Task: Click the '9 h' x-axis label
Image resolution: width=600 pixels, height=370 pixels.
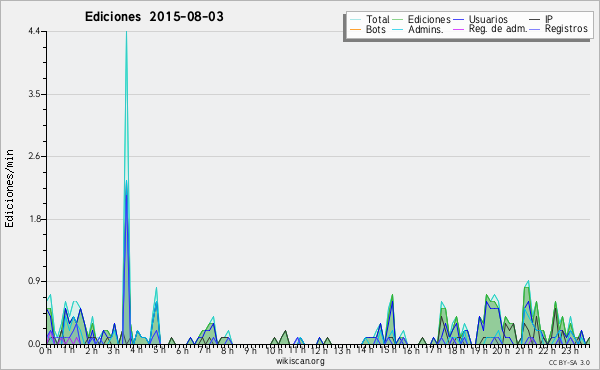Action: click(250, 351)
